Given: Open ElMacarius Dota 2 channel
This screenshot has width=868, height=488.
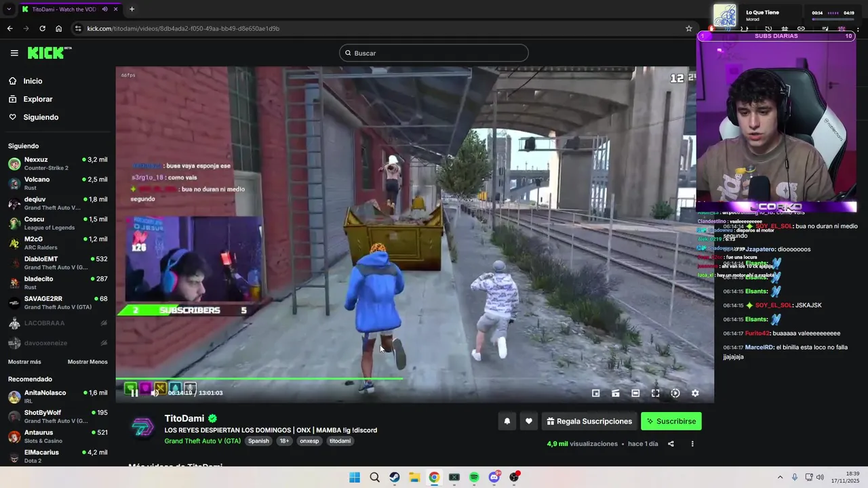Looking at the screenshot, I should (x=58, y=456).
